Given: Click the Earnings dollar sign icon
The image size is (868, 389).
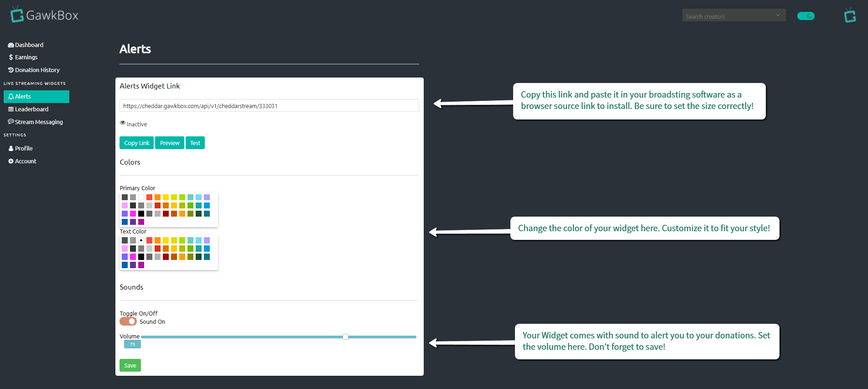Looking at the screenshot, I should click(x=11, y=57).
